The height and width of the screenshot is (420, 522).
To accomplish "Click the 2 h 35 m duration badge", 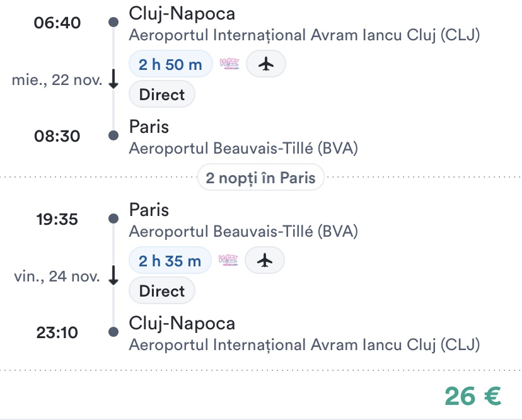I will click(170, 260).
